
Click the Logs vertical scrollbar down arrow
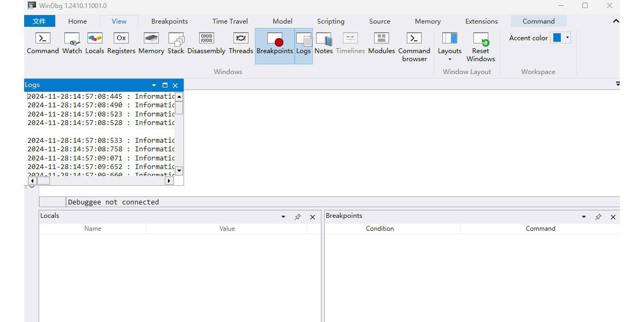pyautogui.click(x=179, y=171)
